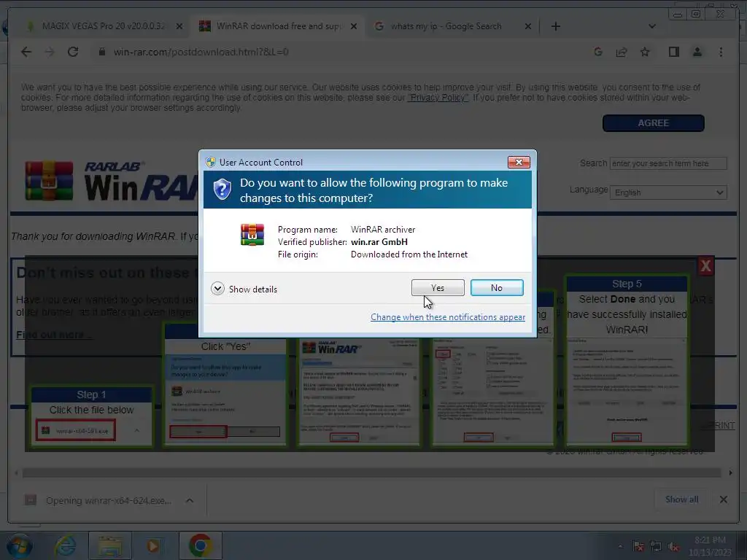Close the install steps overlay with red X

point(705,265)
